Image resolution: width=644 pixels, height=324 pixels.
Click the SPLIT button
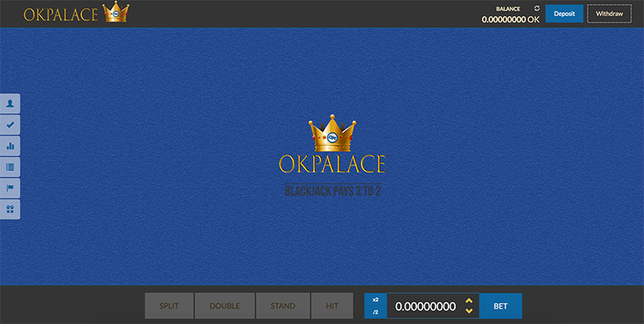[168, 306]
